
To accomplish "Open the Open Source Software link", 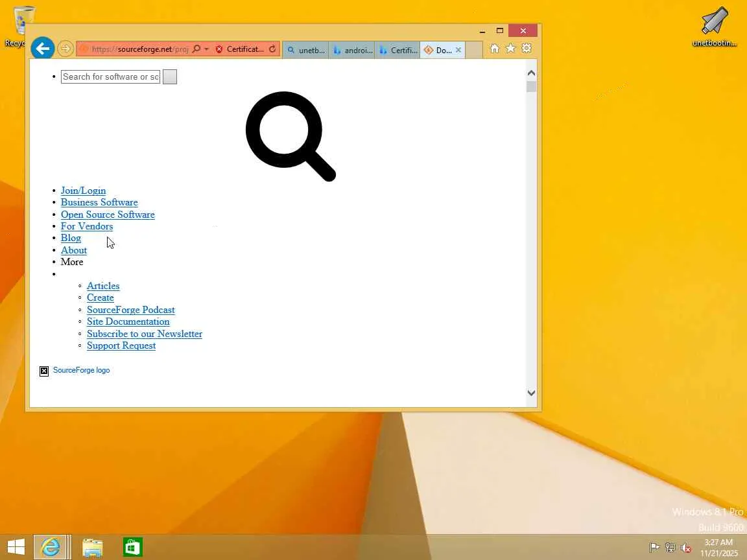I will pyautogui.click(x=108, y=215).
